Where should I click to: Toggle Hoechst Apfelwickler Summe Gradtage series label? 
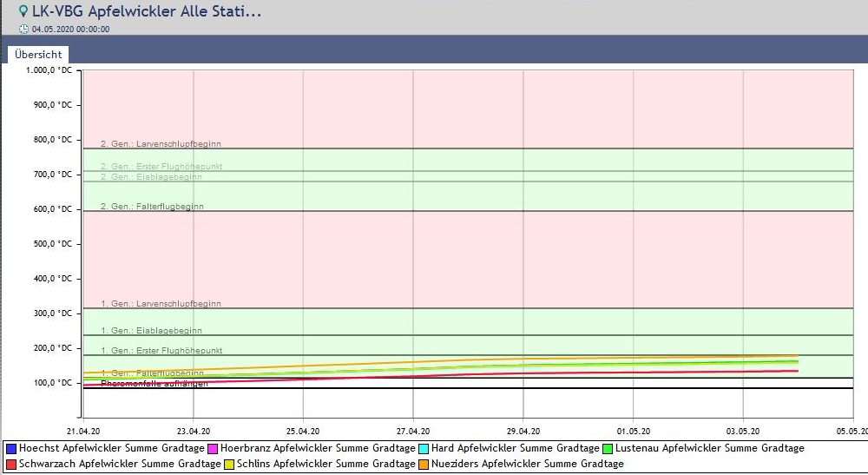coord(111,449)
